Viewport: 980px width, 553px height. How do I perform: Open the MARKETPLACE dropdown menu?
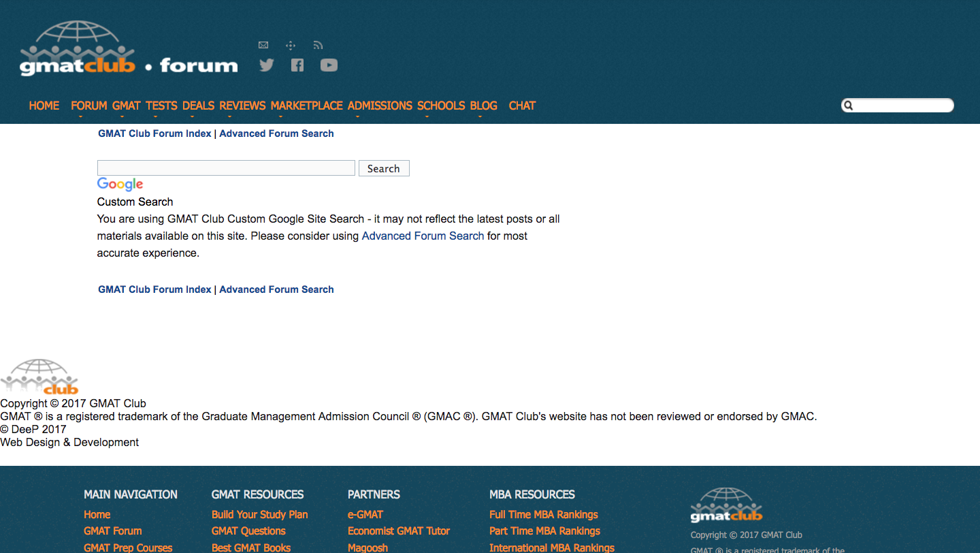click(x=306, y=106)
